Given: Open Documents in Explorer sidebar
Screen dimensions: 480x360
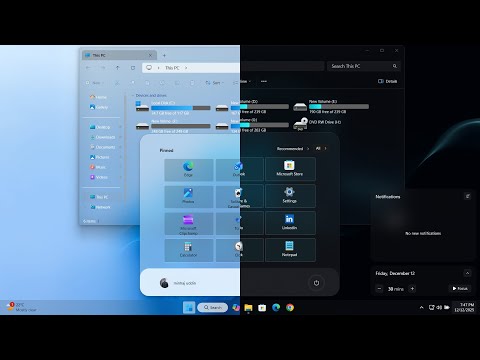Looking at the screenshot, I should tap(103, 147).
